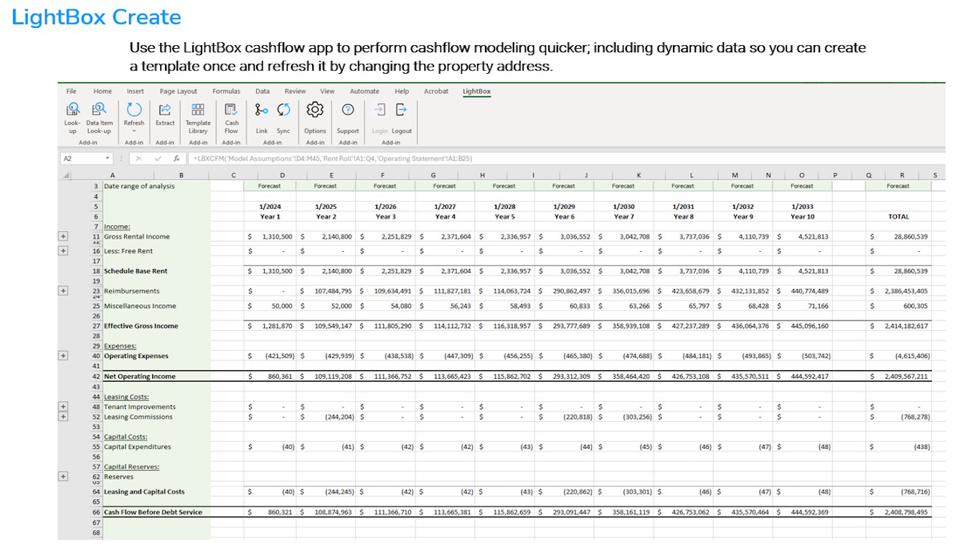Select the LightBox ribbon tab

coord(477,91)
